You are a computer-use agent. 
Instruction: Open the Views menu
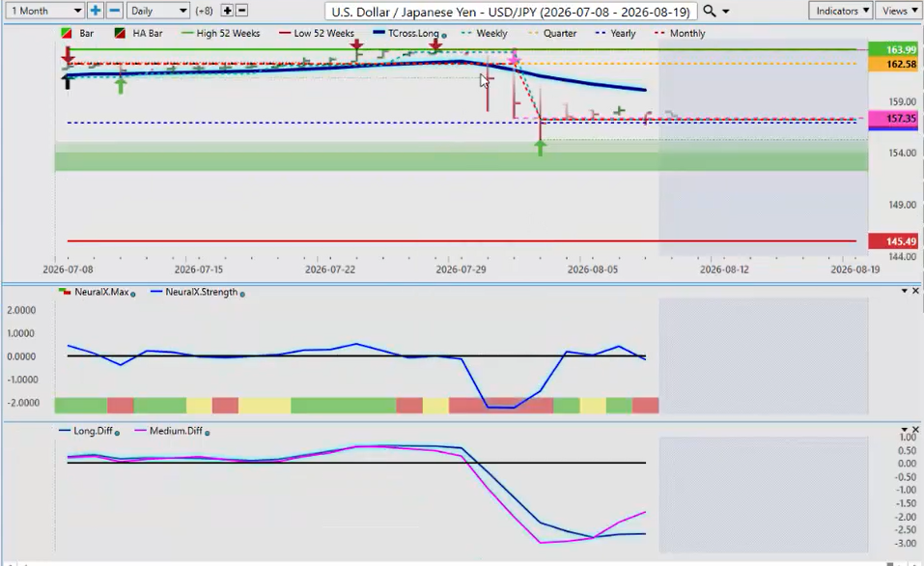point(900,11)
